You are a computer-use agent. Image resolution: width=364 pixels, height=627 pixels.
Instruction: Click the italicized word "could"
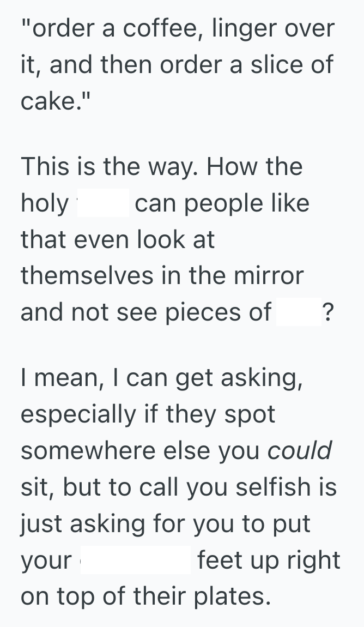(x=300, y=451)
